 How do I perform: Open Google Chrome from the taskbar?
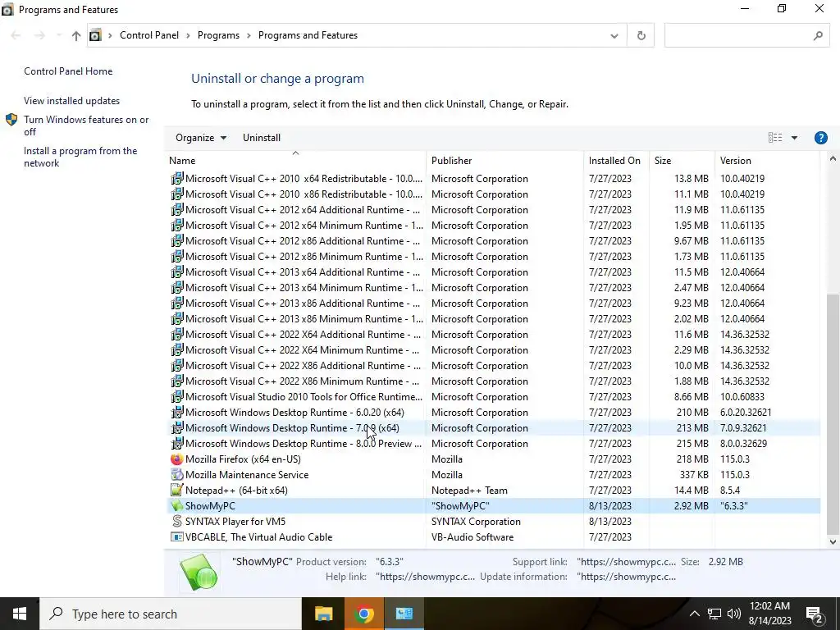(363, 614)
